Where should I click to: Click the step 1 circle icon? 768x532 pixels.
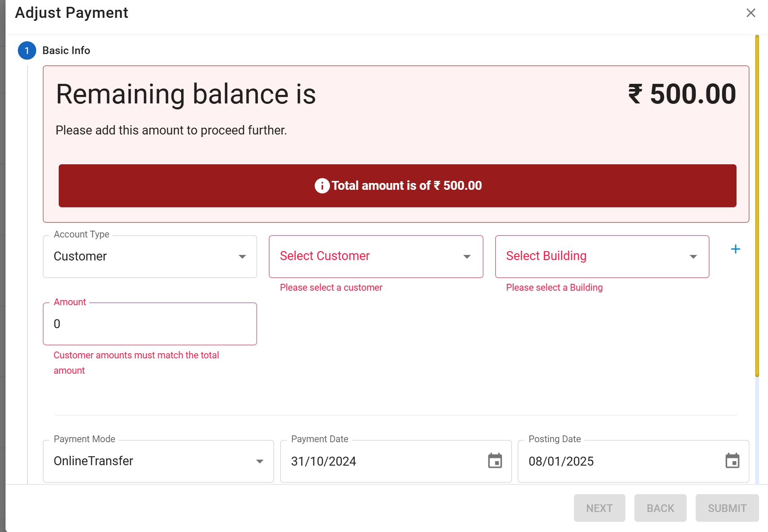click(x=27, y=51)
